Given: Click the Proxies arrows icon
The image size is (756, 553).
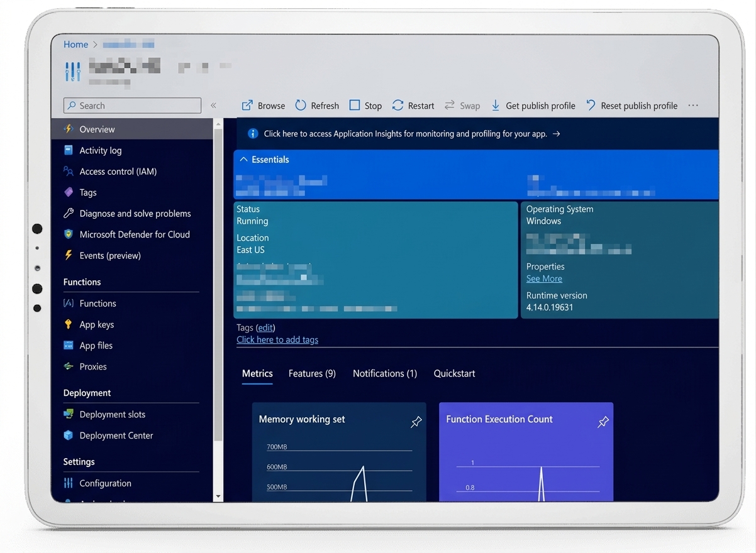Looking at the screenshot, I should 69,366.
